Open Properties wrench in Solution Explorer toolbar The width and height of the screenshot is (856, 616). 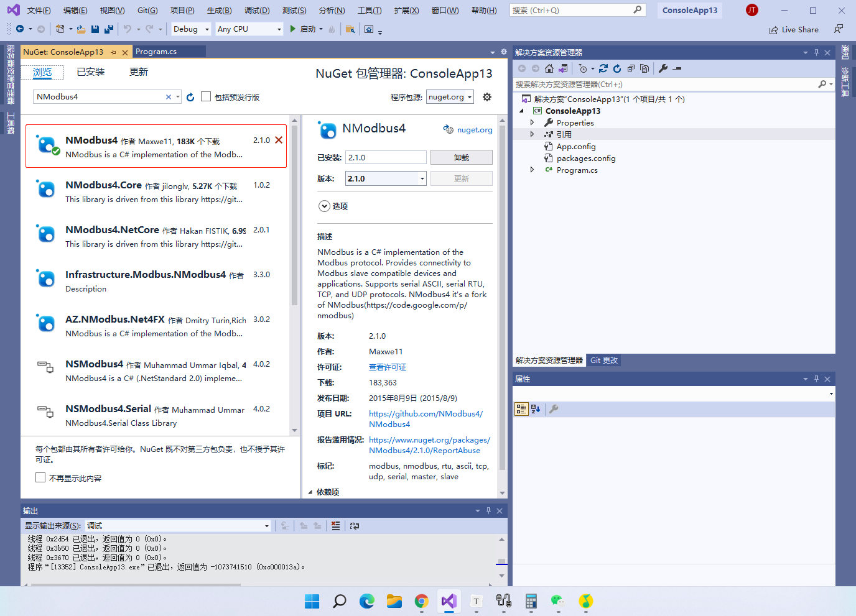pos(663,68)
